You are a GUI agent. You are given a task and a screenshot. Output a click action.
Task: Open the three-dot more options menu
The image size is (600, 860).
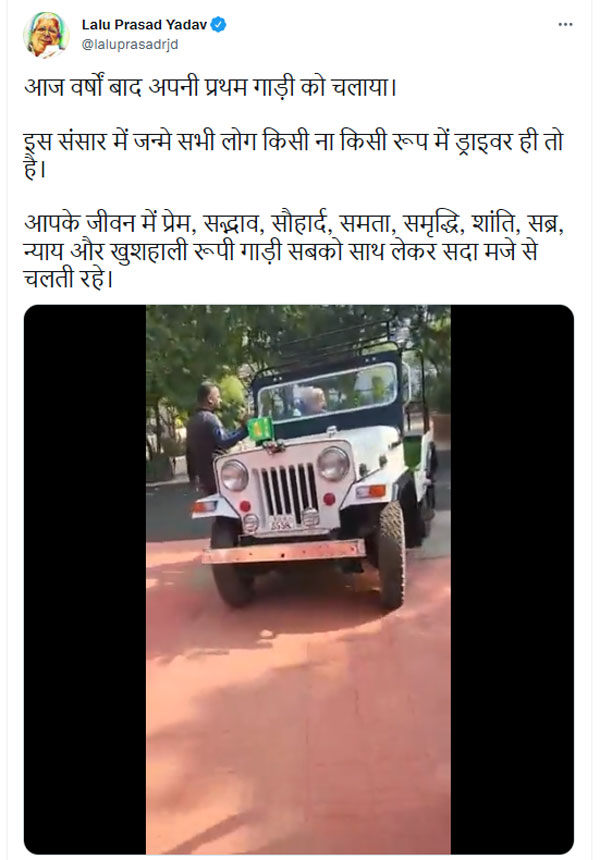(565, 25)
